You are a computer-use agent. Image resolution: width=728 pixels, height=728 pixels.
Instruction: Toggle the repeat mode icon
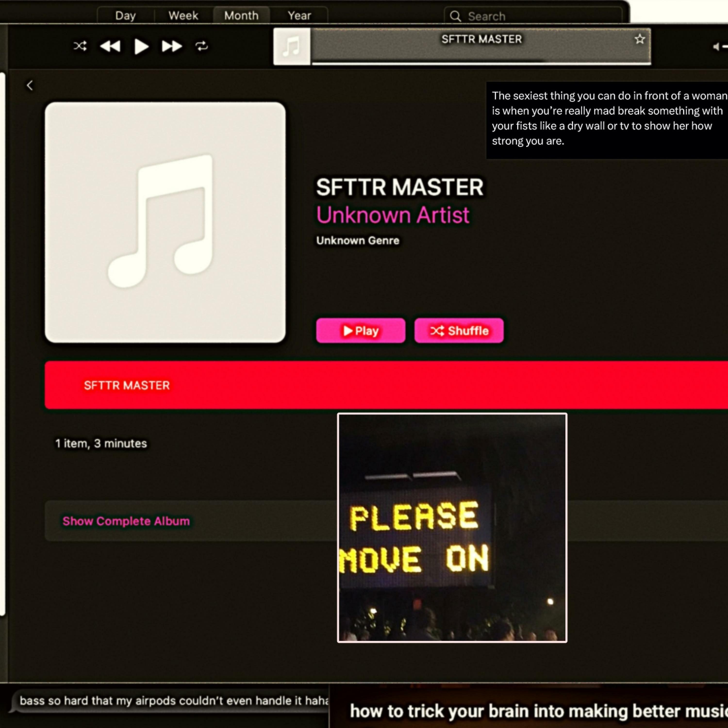click(x=202, y=46)
